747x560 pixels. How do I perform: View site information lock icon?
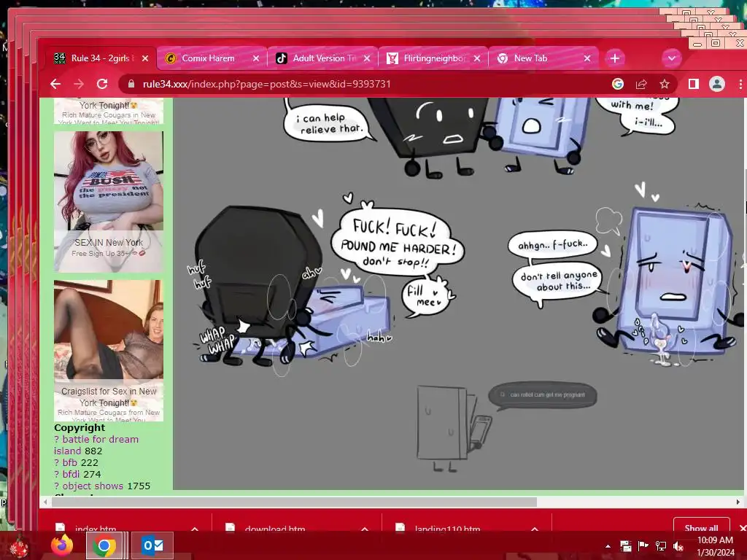(x=131, y=85)
